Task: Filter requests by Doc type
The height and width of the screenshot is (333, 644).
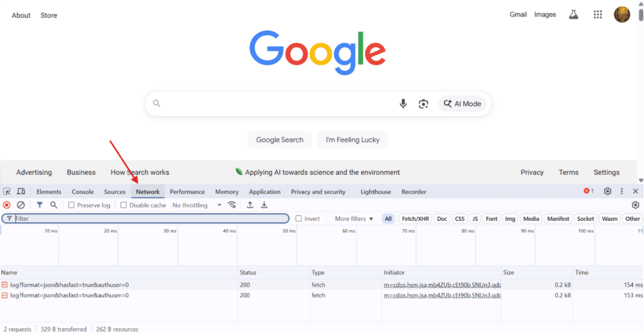Action: point(442,219)
